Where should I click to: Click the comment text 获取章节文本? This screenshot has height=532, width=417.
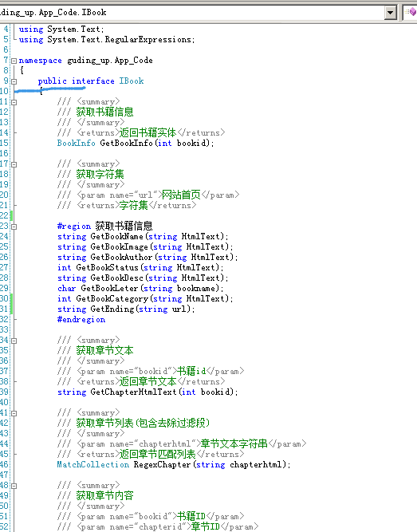click(x=104, y=350)
